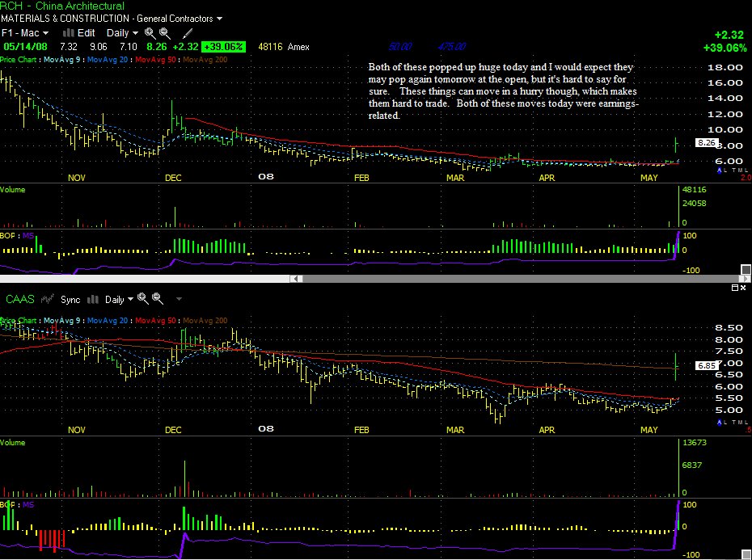Click the MovAvg 20 legend swatch on CAAS
Viewport: 752px width, 560px height.
pos(108,320)
